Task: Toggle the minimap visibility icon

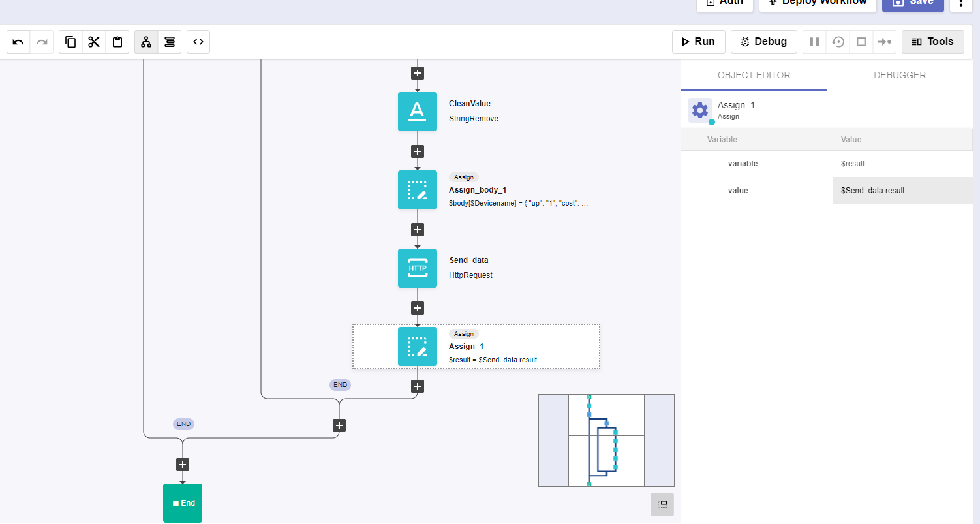Action: 662,504
